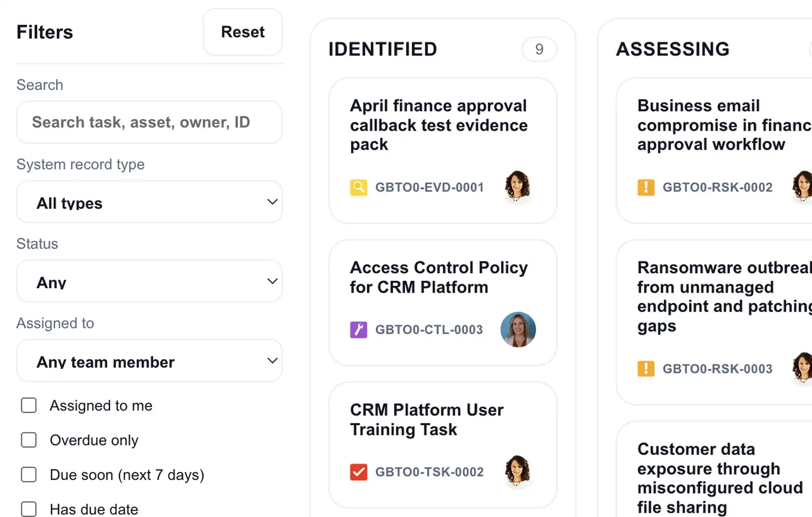812x517 pixels.
Task: Click the evidence magnifier icon beside GBTO0-EVD-0001
Action: 359,188
